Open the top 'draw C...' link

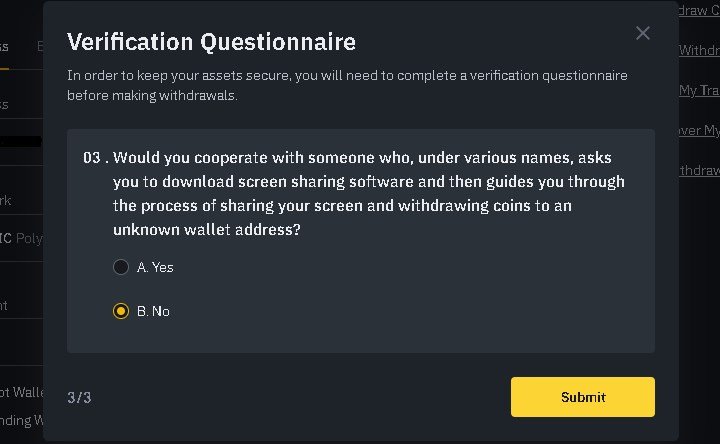coord(699,10)
